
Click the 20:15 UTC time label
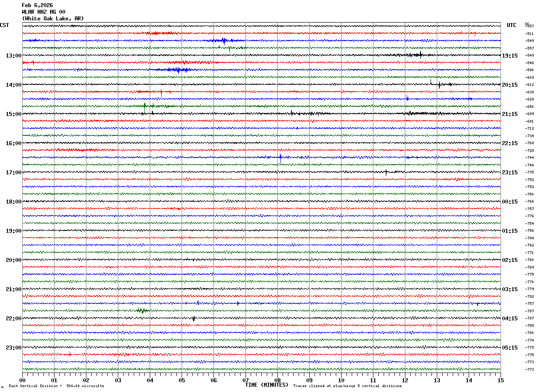pos(510,85)
